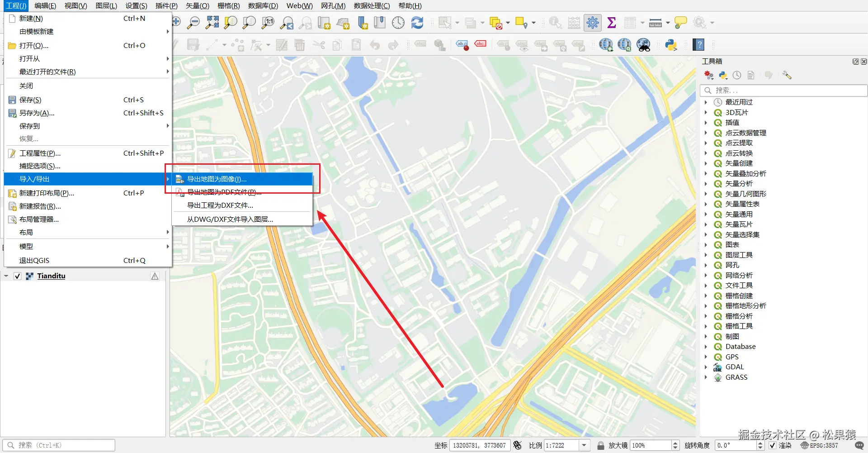
Task: Click the rotation angle spinner arrows
Action: point(760,445)
